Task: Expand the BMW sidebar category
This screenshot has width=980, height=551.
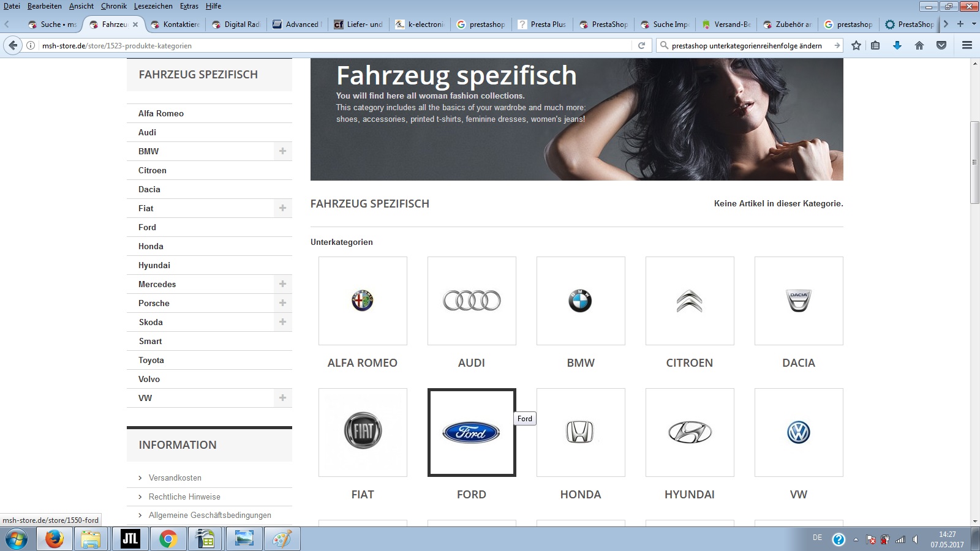Action: [x=282, y=151]
